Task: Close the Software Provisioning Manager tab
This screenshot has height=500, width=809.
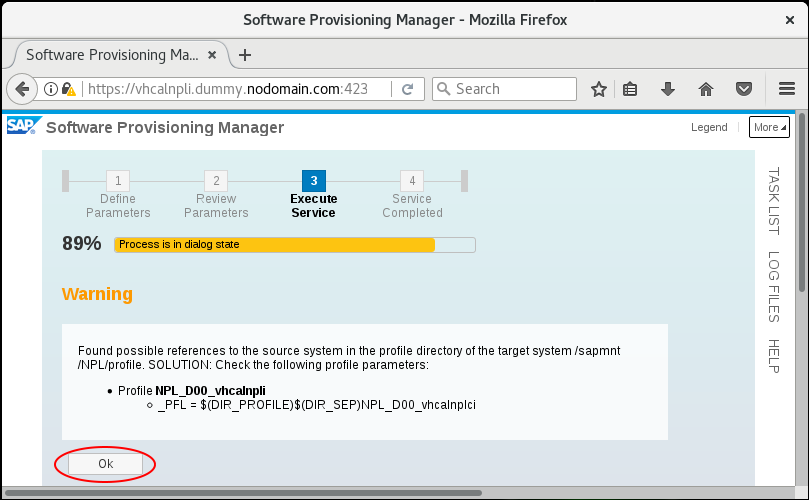Action: click(212, 55)
